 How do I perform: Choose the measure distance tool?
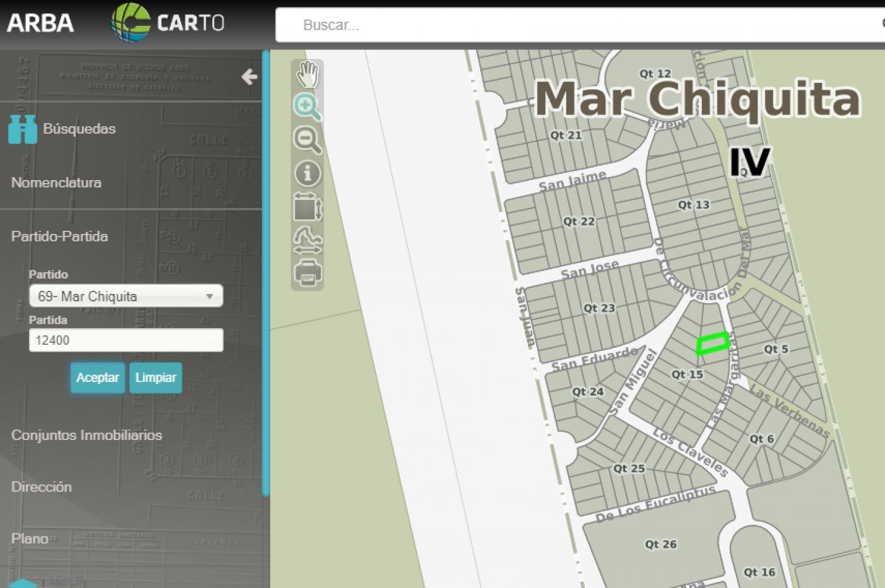point(308,240)
